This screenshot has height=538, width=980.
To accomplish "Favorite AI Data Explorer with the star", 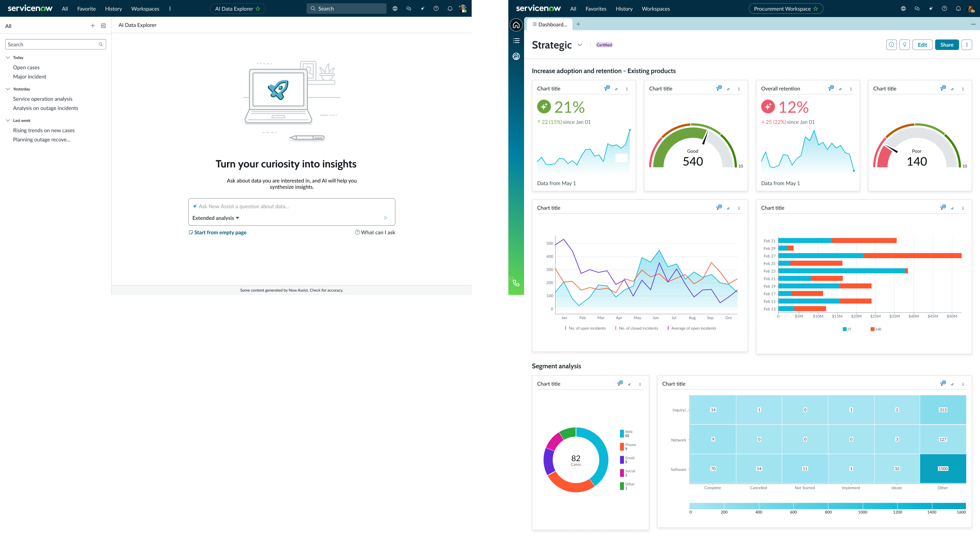I will point(258,9).
